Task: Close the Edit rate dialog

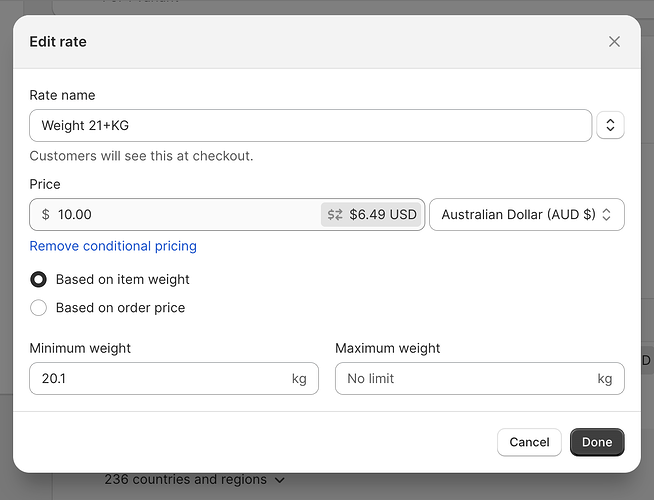Action: coord(614,42)
